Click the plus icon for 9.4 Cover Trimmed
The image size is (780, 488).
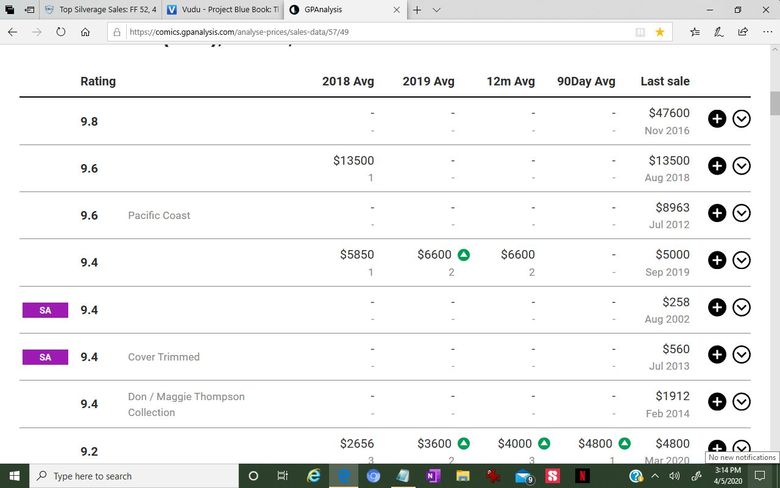tap(717, 355)
